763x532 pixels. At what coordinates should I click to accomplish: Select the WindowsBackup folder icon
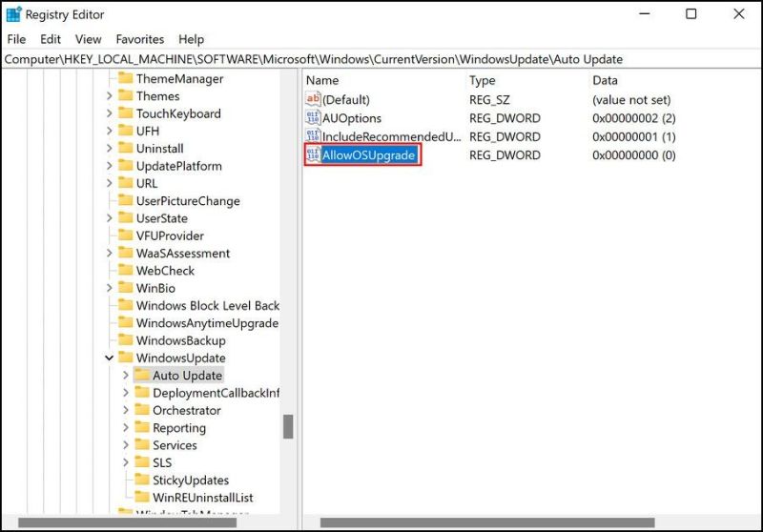point(125,340)
